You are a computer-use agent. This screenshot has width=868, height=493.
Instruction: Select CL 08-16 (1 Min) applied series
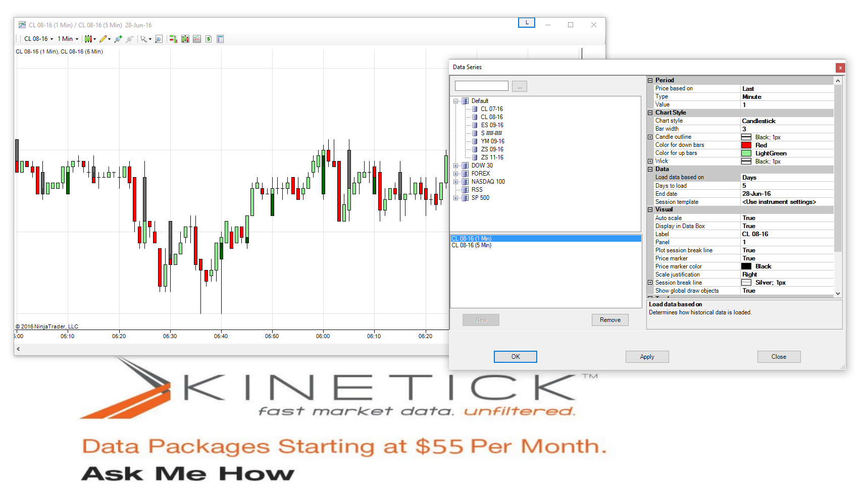(546, 239)
